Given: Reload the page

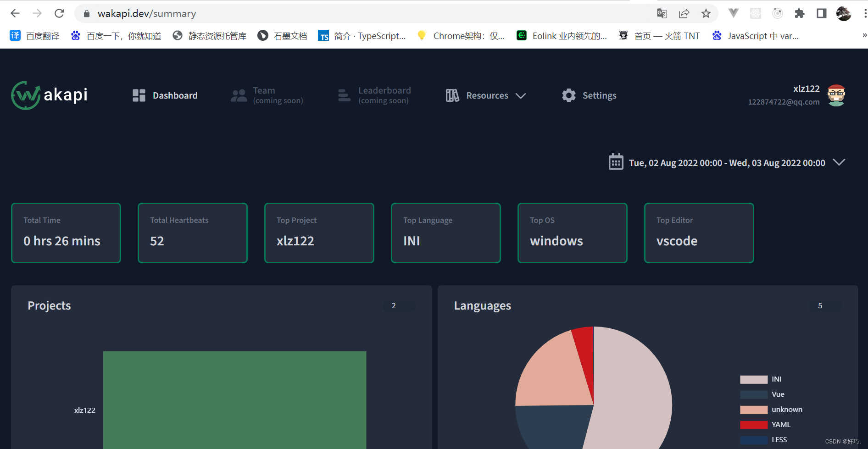Looking at the screenshot, I should point(59,13).
